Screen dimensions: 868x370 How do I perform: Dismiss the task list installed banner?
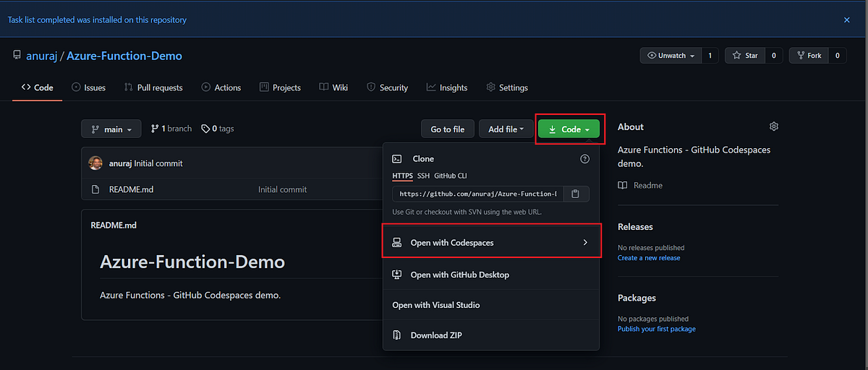click(847, 20)
